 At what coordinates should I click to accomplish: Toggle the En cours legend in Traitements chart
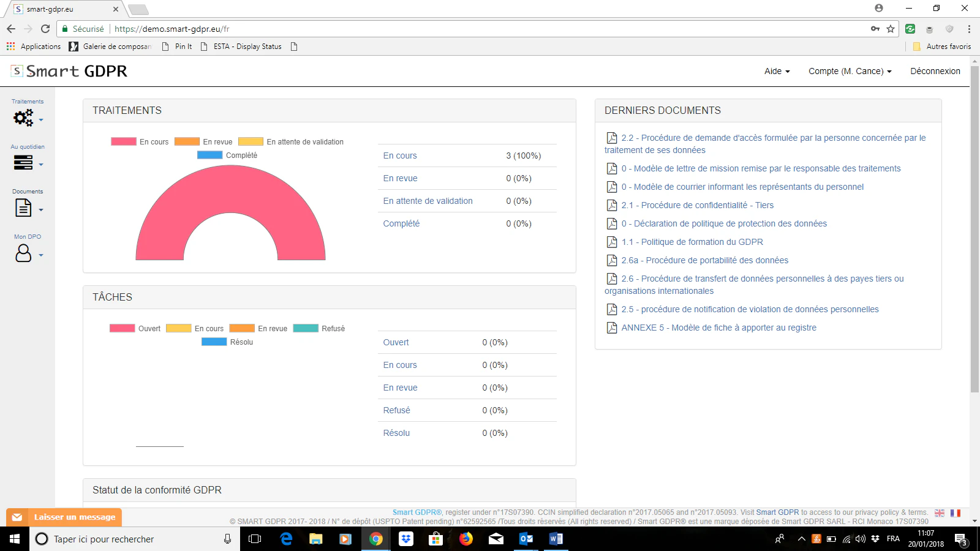pos(140,141)
